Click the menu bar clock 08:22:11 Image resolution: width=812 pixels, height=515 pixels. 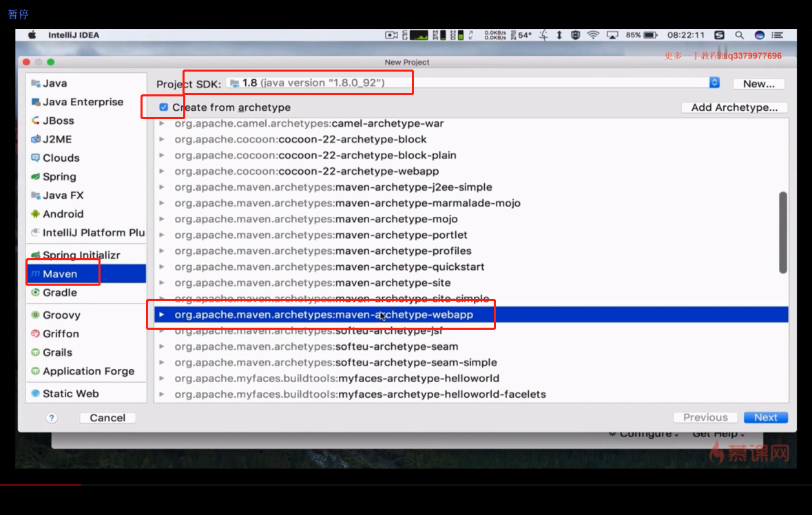(686, 34)
